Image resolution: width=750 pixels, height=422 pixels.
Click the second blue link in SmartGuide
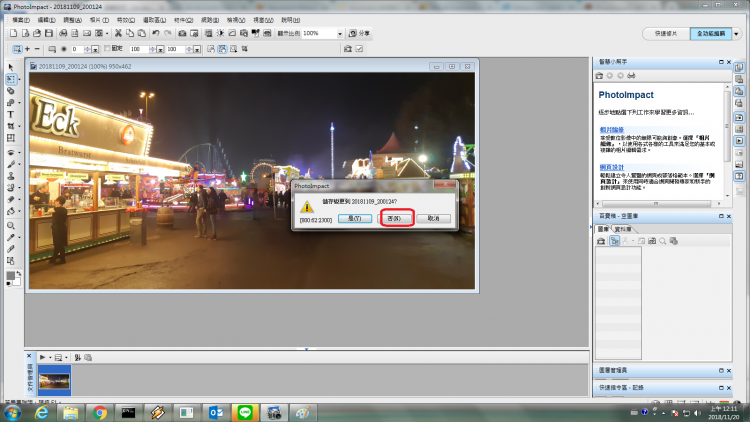tap(612, 167)
